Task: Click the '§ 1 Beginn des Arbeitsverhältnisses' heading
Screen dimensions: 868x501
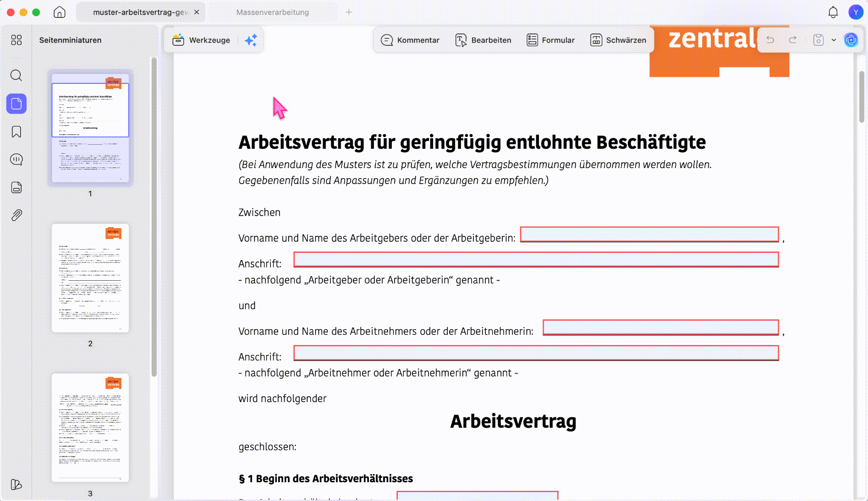Action: click(x=326, y=479)
